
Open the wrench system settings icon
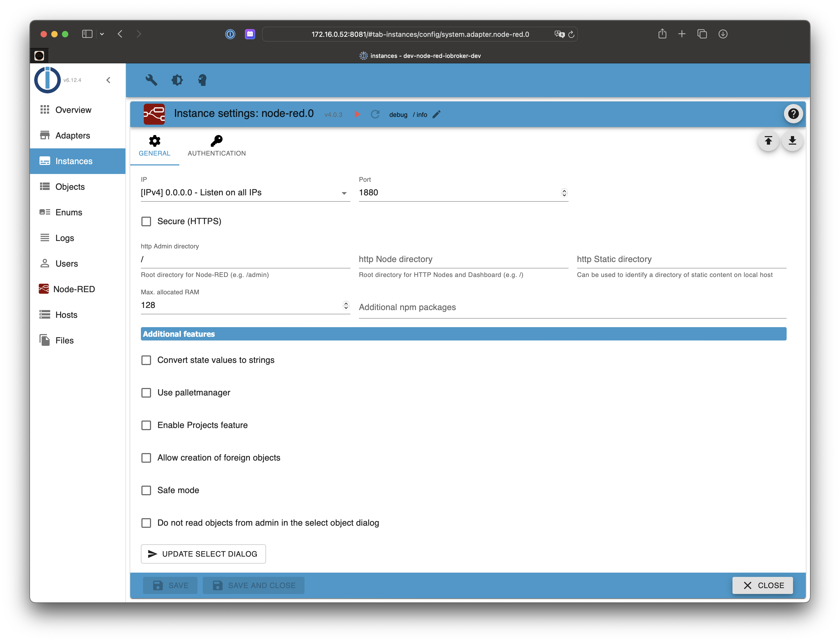click(x=151, y=80)
